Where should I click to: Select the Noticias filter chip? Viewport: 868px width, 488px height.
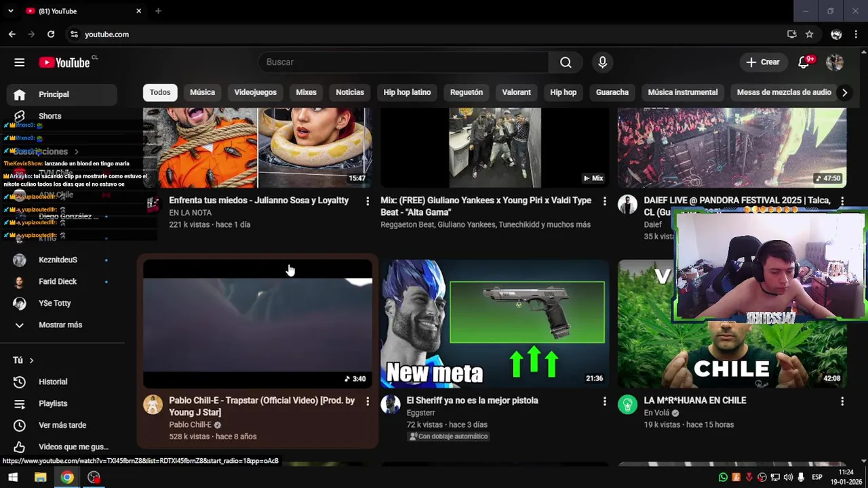coord(350,92)
